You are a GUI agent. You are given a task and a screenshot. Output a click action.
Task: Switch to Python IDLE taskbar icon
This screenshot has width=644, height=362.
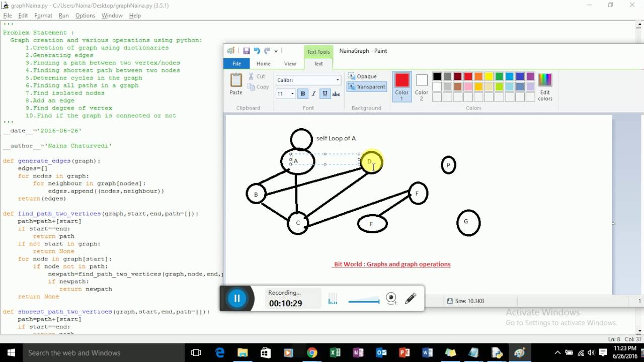tap(497, 352)
